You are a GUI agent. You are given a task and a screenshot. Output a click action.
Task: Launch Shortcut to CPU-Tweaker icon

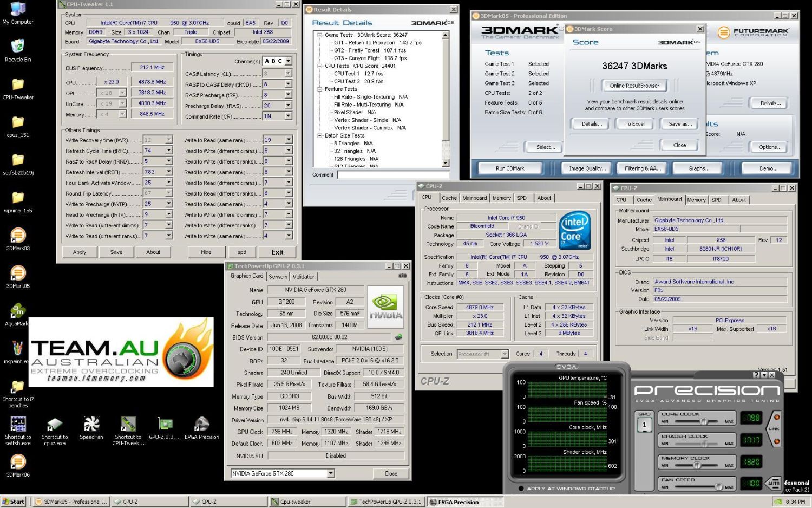(128, 431)
